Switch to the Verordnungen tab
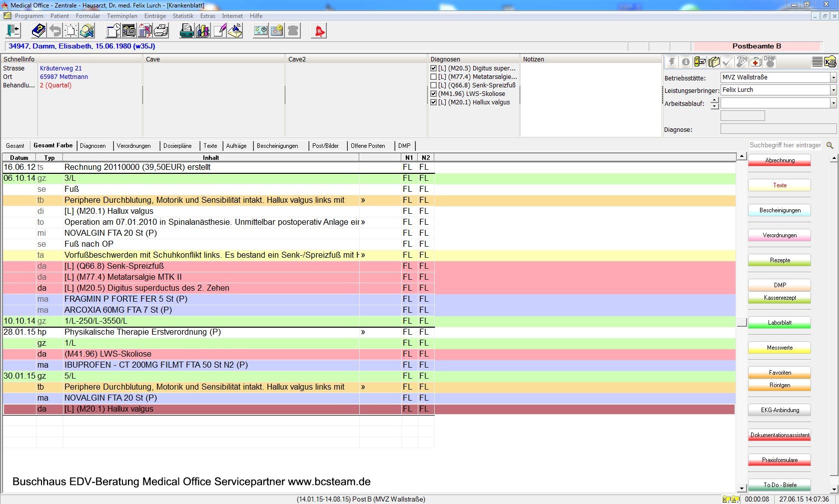 coord(133,146)
